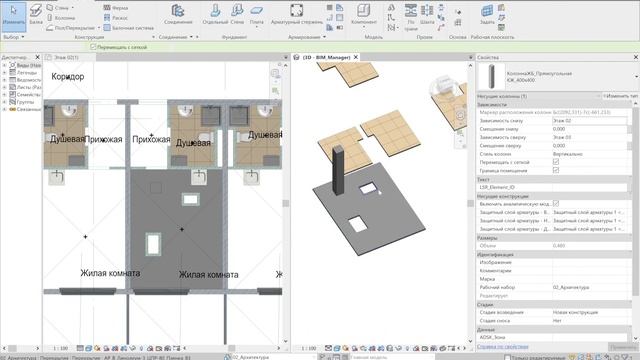640x360 pixels.
Task: Activate Set work plane (Задать) tool
Action: [x=487, y=14]
